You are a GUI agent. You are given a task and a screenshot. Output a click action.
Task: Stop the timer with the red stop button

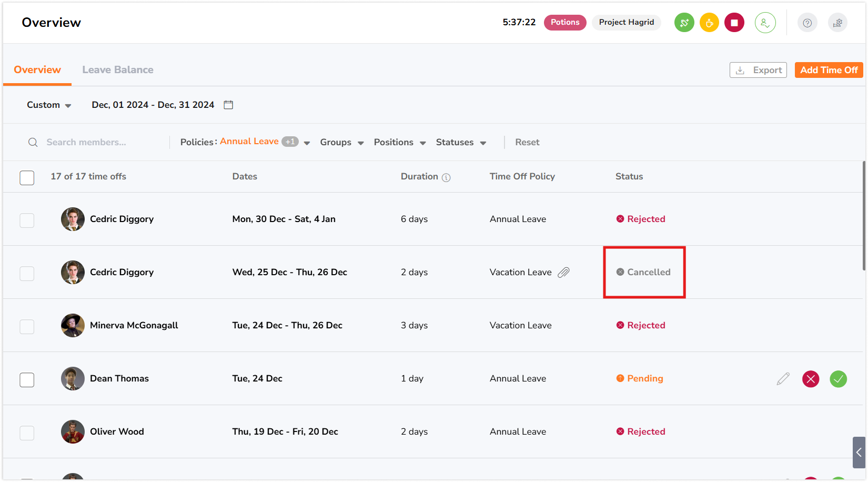click(x=734, y=23)
